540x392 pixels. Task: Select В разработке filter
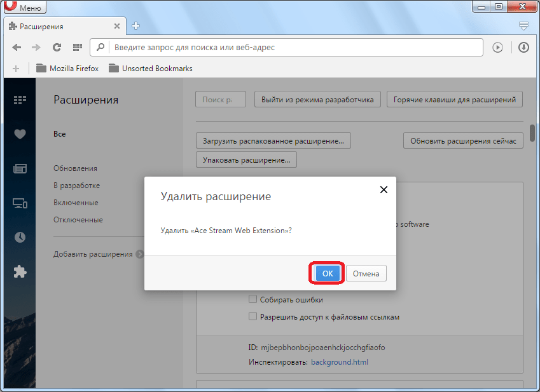point(76,186)
